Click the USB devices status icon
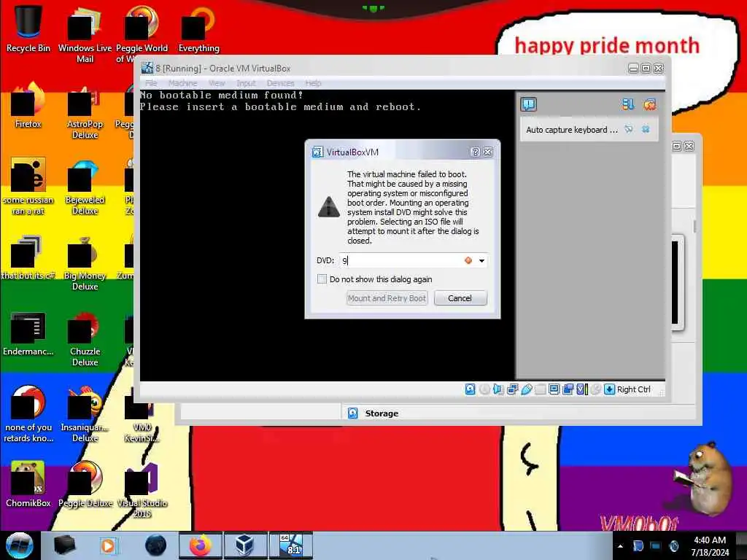 click(x=527, y=389)
